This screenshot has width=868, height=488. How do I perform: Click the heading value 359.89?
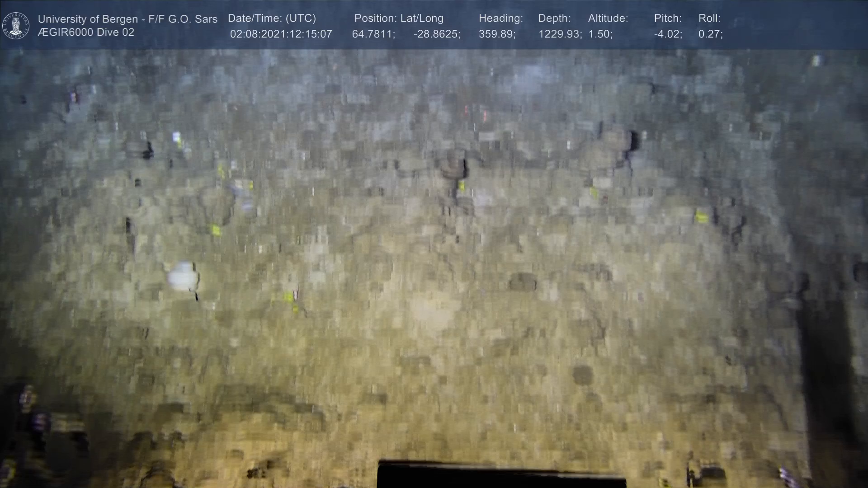[x=496, y=34]
